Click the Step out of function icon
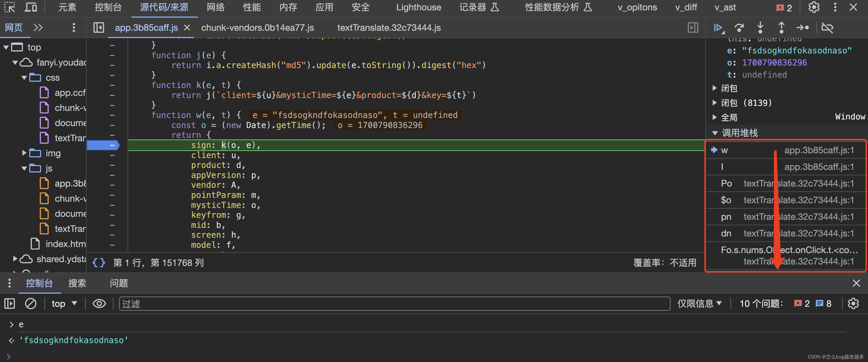 (x=781, y=28)
